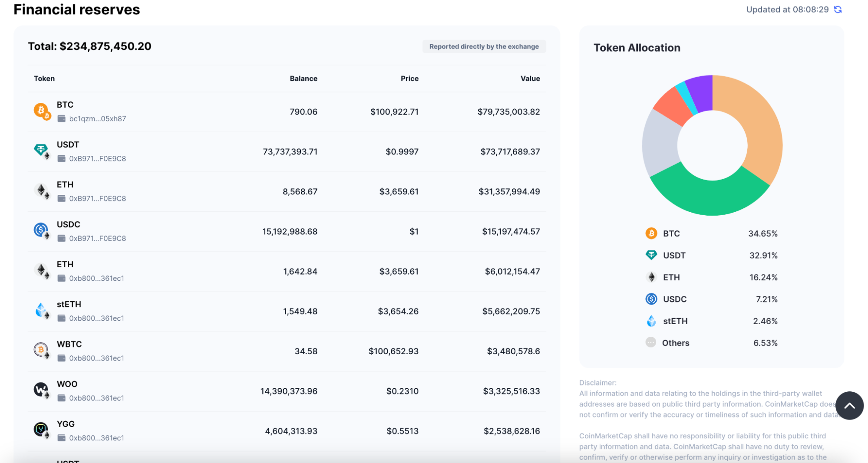Click the USDC icon in the allocation legend
This screenshot has width=868, height=463.
[x=651, y=299]
